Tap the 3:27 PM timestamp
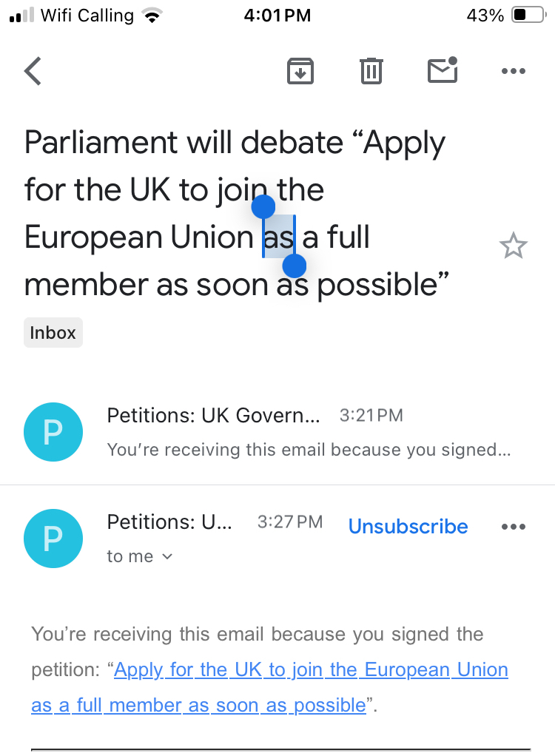555x756 pixels. [x=290, y=522]
